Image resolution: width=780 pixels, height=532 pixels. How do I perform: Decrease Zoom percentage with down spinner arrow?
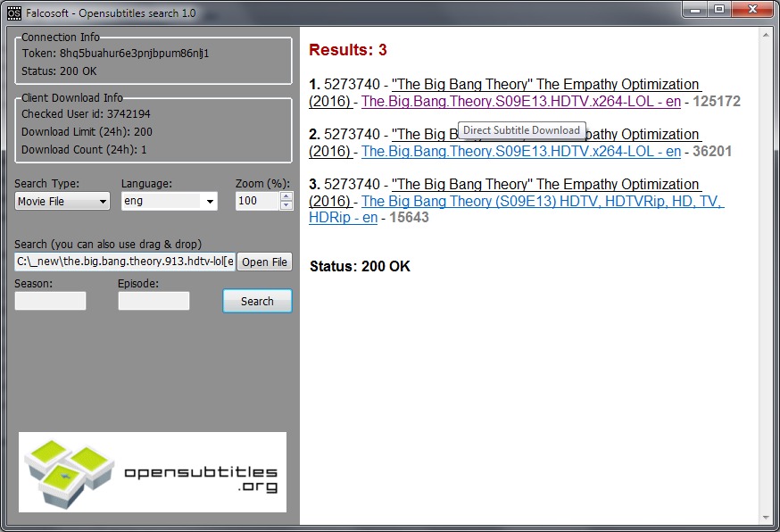click(286, 205)
